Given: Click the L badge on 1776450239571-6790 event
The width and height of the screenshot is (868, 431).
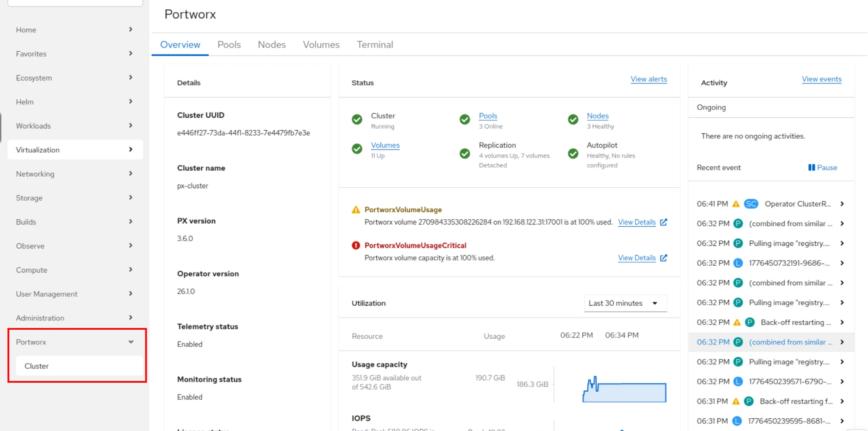Looking at the screenshot, I should click(x=738, y=381).
